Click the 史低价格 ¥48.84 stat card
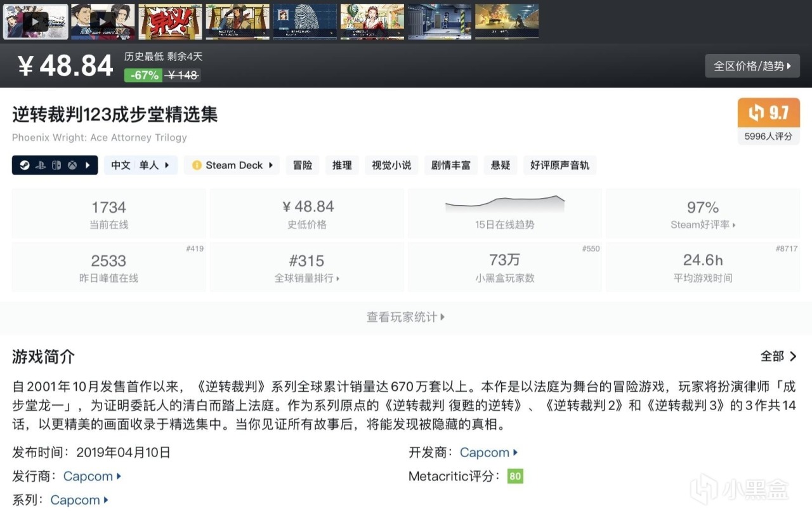Viewport: 812px width, 518px height. [307, 214]
